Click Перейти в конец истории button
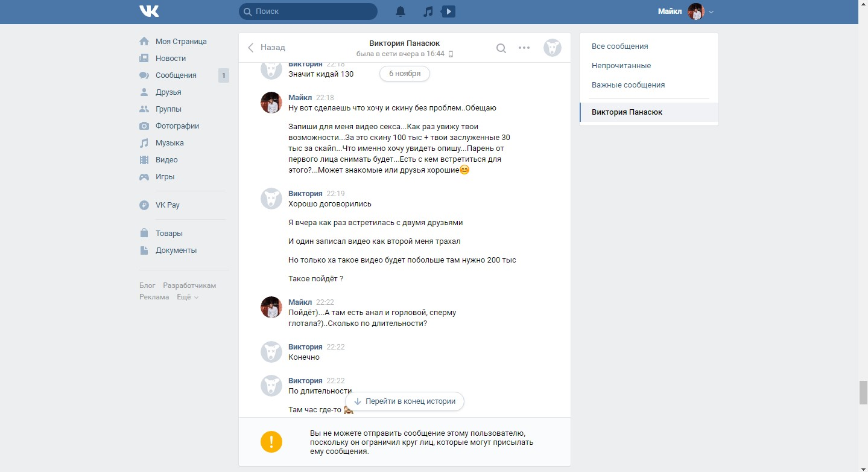Viewport: 868px width, 472px height. (x=405, y=401)
